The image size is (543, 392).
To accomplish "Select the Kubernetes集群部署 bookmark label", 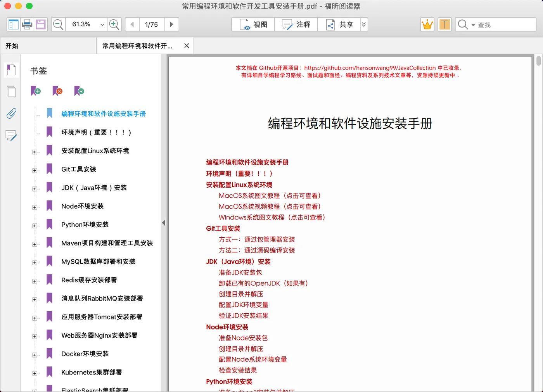I will [92, 372].
